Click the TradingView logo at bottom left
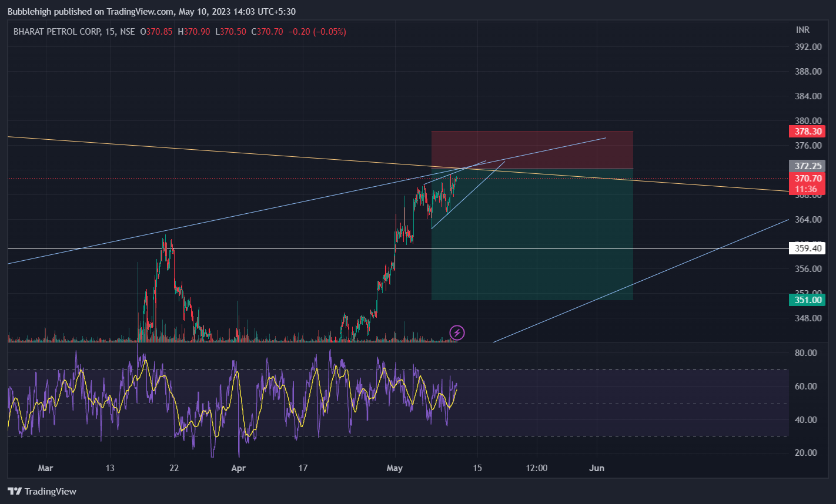 click(42, 491)
